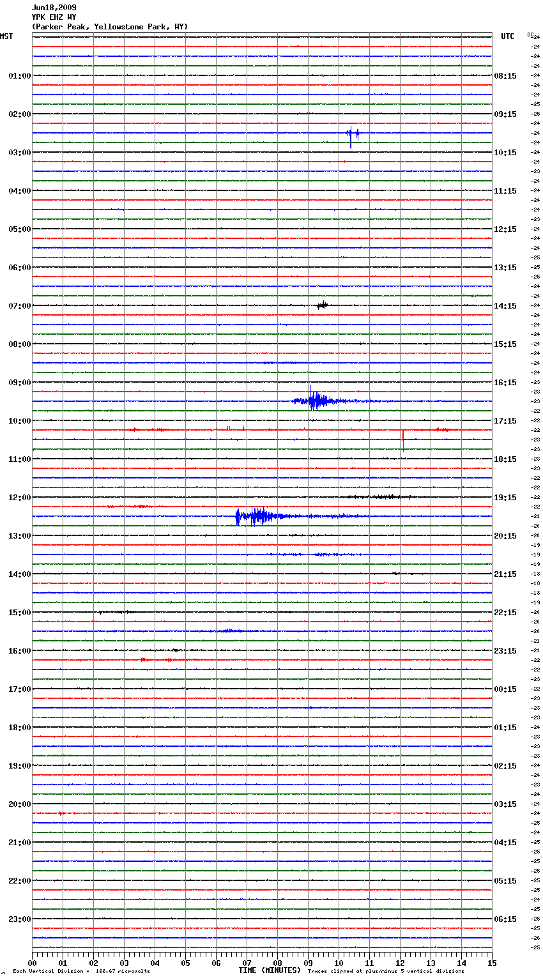Click the Parker Peak, Yellowstone Park location title
The height and width of the screenshot is (980, 543).
click(x=110, y=27)
